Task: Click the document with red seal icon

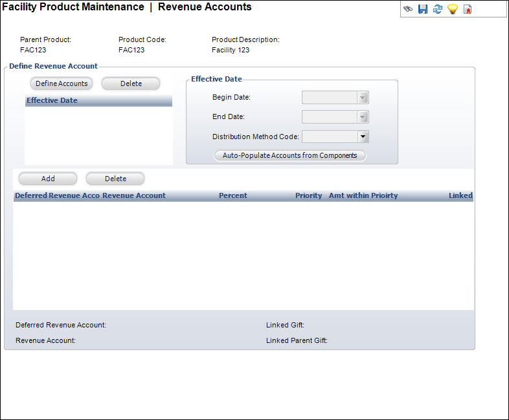Action: point(468,9)
